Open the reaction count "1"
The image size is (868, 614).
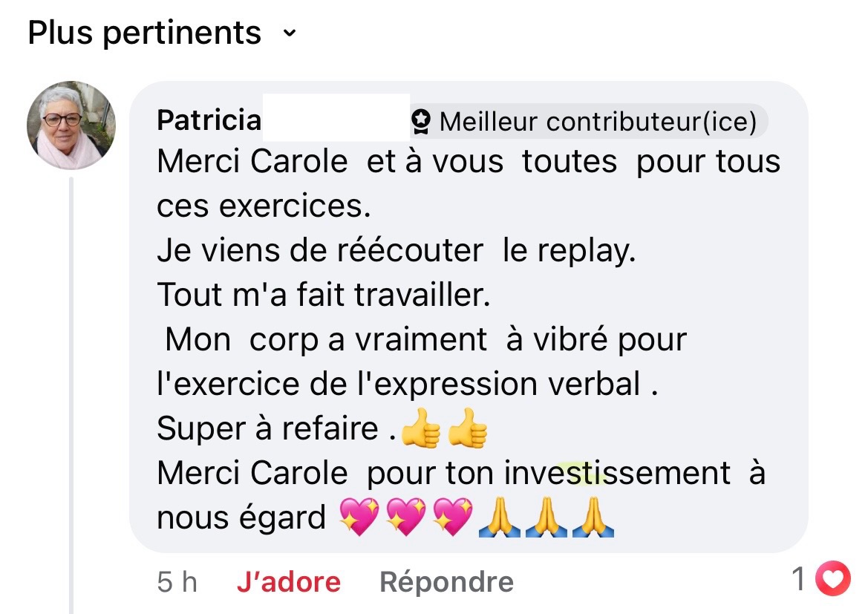(x=798, y=580)
